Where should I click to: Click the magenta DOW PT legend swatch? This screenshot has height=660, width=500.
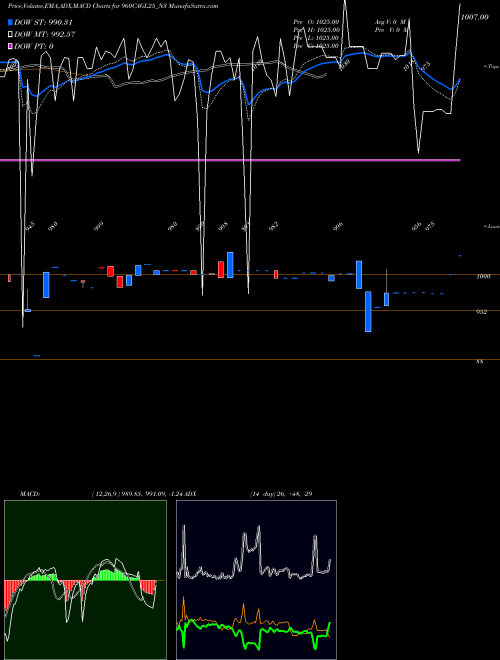[10, 46]
